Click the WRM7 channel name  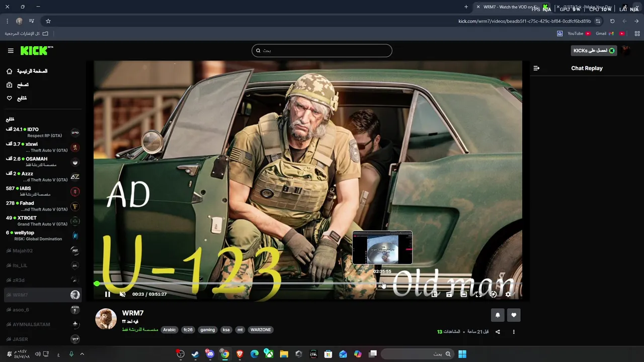coord(133,313)
